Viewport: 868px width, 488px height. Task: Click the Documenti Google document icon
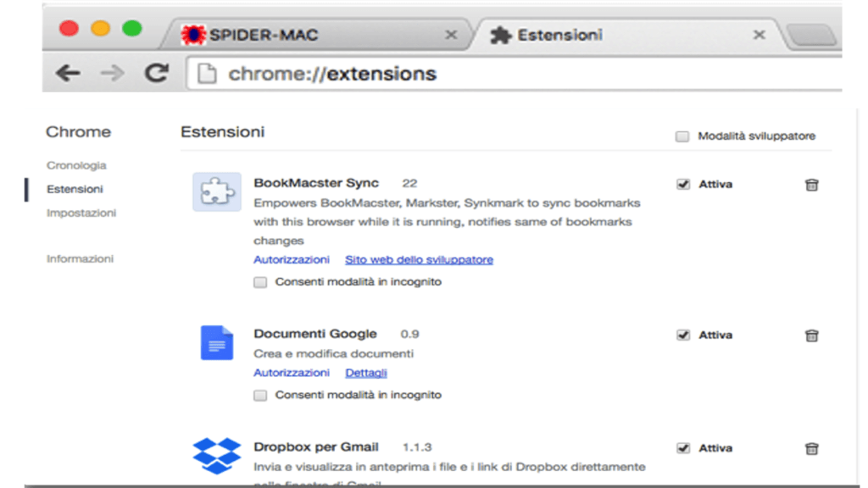click(x=216, y=342)
